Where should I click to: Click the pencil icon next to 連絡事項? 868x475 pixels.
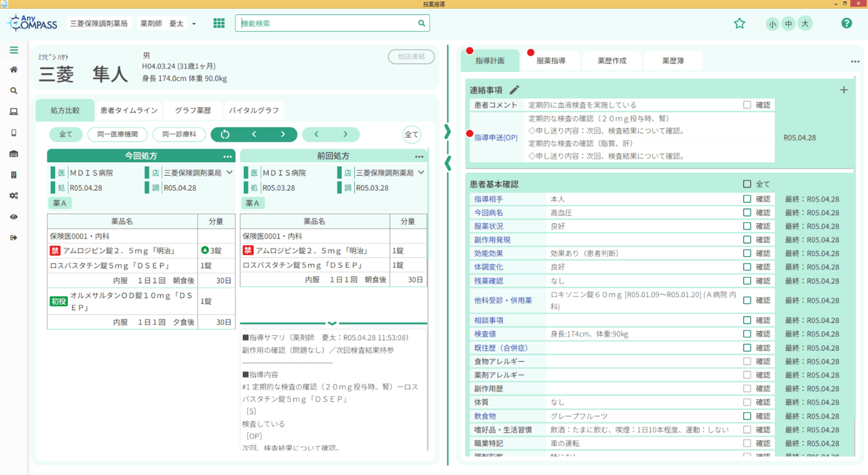(515, 90)
